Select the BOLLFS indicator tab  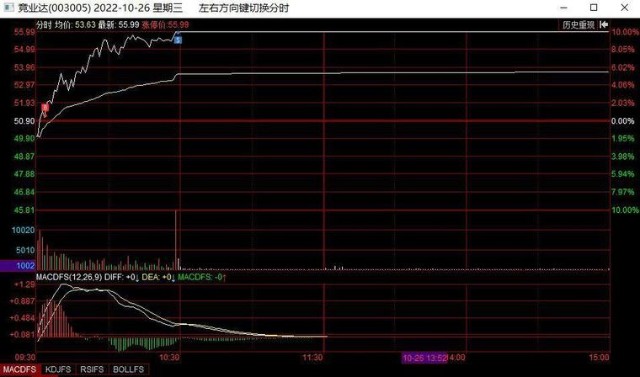click(128, 370)
